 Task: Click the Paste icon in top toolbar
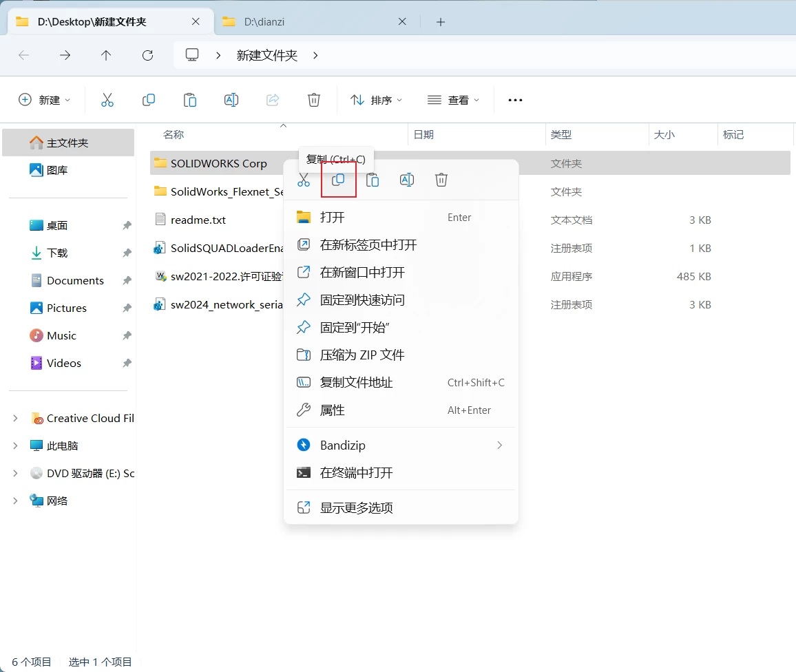point(190,100)
